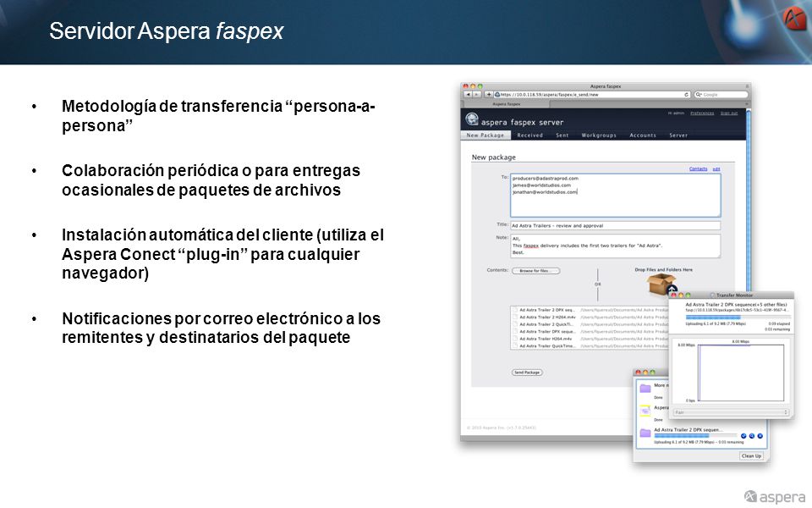Screen dimensions: 812x508
Task: Click the Send Package button
Action: coord(527,373)
